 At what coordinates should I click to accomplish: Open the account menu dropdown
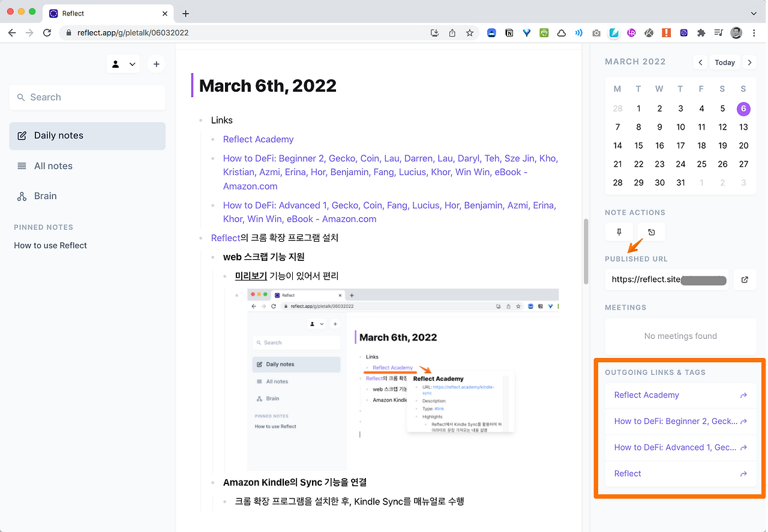(123, 64)
